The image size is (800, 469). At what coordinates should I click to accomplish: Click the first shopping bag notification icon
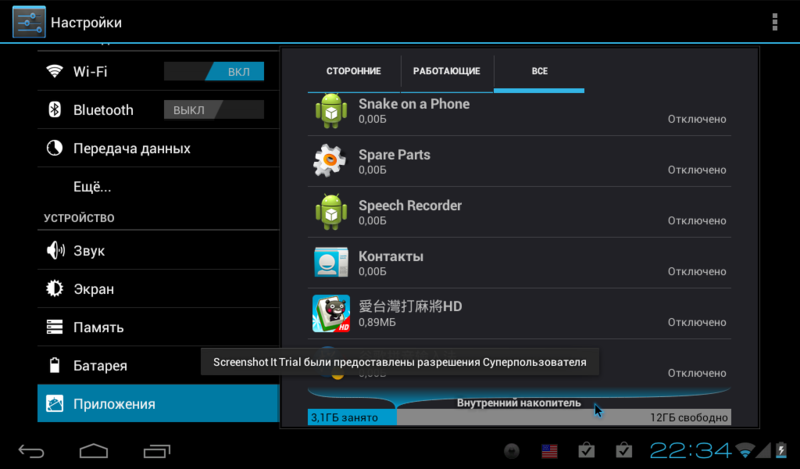coord(586,451)
